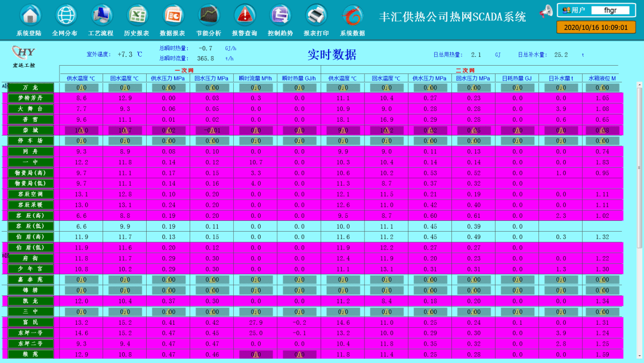644x363 pixels.
Task: Select the 伯盾(高) station button
Action: coord(31,237)
